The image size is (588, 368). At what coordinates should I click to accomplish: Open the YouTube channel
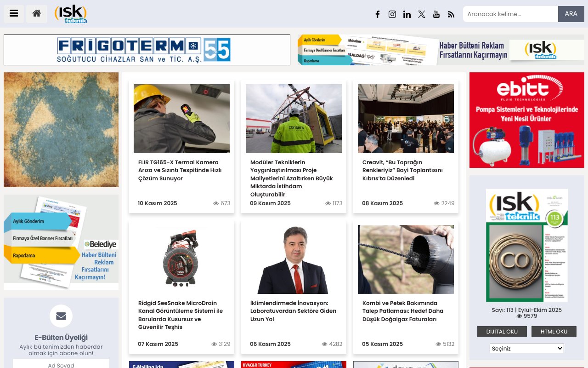(x=436, y=14)
